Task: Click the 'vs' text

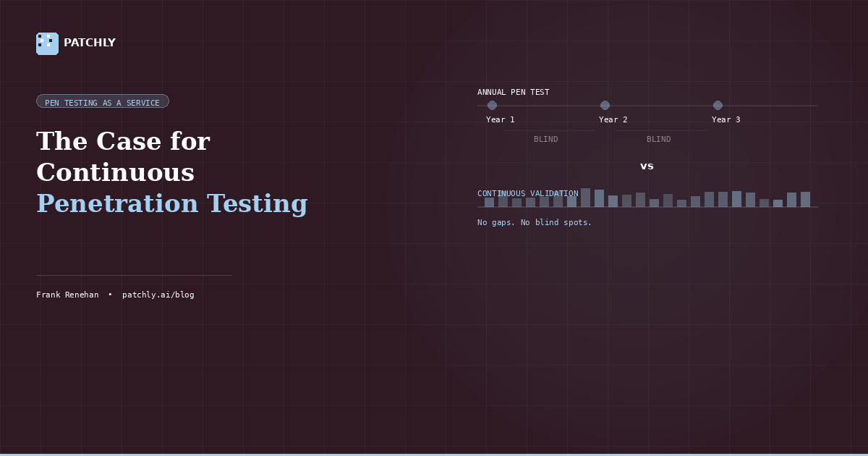Action: tap(647, 166)
